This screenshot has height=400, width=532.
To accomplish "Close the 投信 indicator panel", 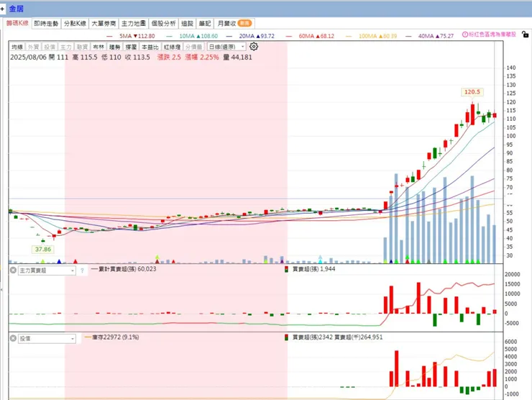I will tap(13, 338).
